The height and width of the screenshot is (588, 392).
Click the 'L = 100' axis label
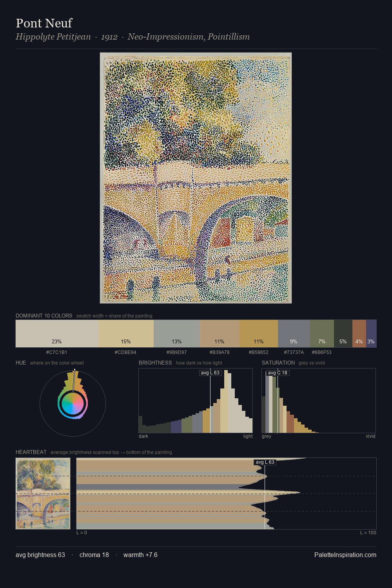click(368, 533)
